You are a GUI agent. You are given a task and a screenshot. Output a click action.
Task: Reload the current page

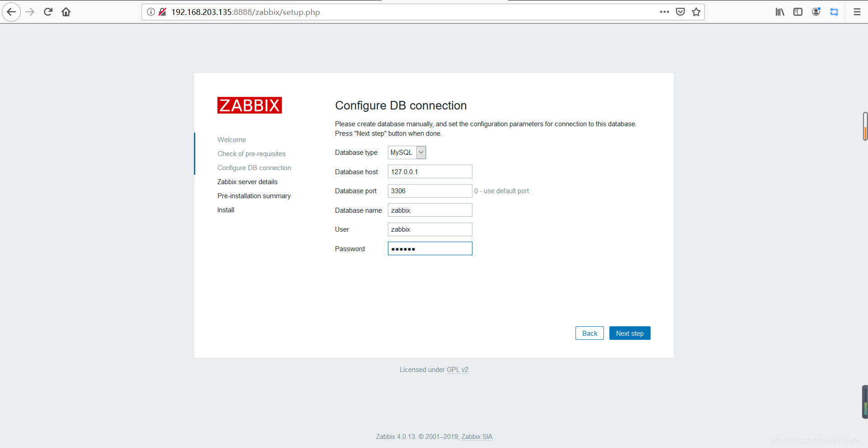(x=48, y=12)
